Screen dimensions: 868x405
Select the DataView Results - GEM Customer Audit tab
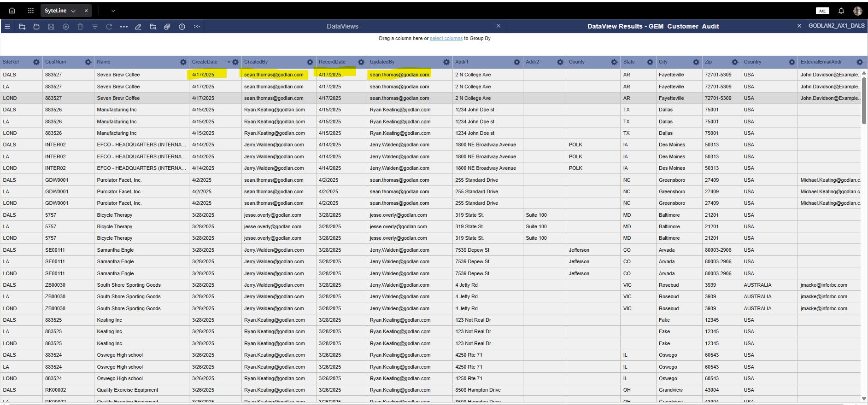(653, 26)
